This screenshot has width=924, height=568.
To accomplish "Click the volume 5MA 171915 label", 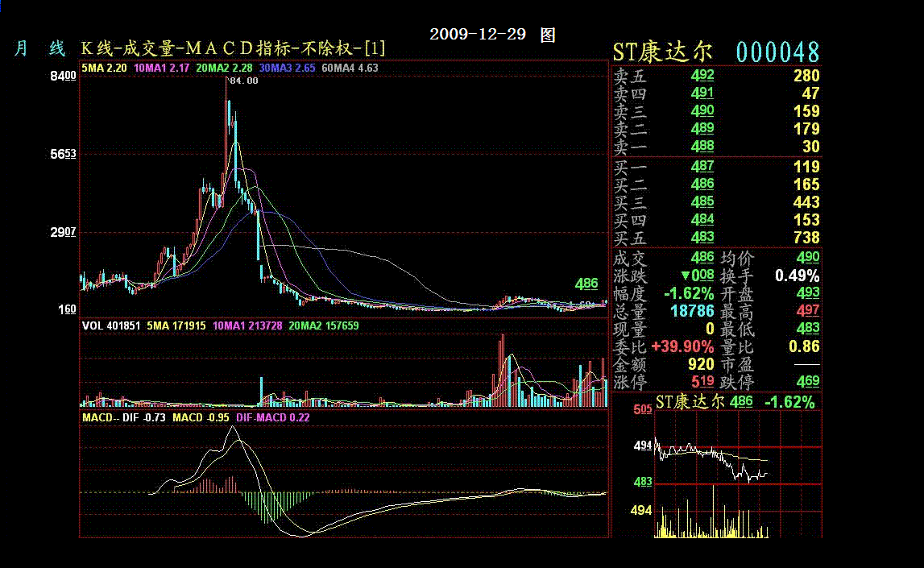I will (176, 325).
